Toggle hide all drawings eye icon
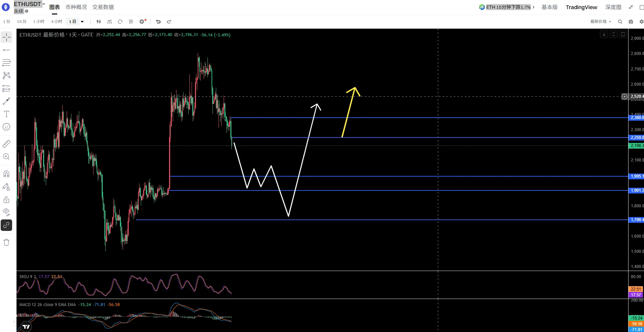 pos(6,212)
